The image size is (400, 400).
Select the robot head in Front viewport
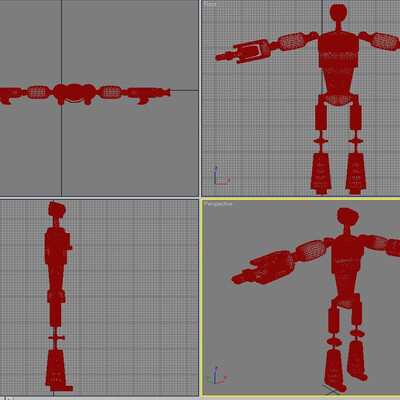click(338, 13)
